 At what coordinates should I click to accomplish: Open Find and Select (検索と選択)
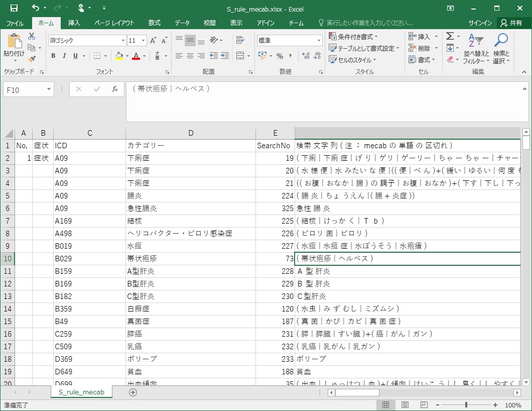point(501,49)
